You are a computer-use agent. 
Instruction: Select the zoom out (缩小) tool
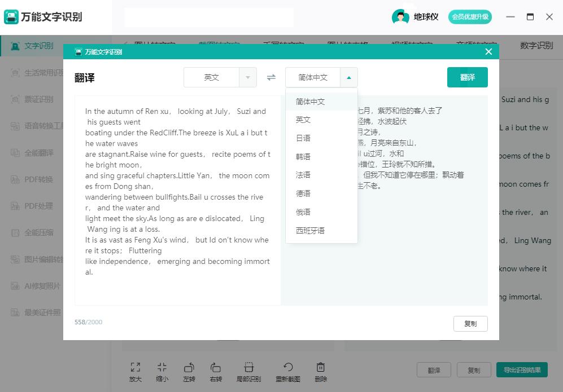coord(162,371)
